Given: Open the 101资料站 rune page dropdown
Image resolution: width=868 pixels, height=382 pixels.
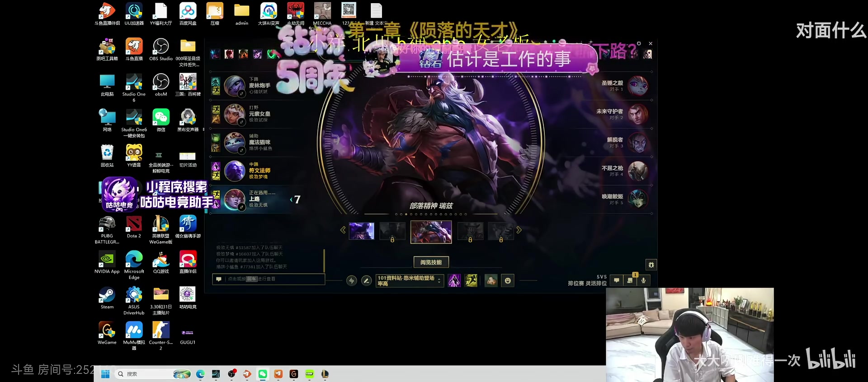Looking at the screenshot, I should (x=409, y=281).
